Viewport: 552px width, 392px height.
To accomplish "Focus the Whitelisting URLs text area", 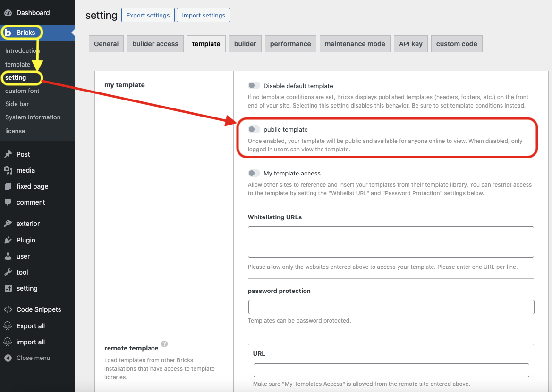I will pyautogui.click(x=391, y=242).
